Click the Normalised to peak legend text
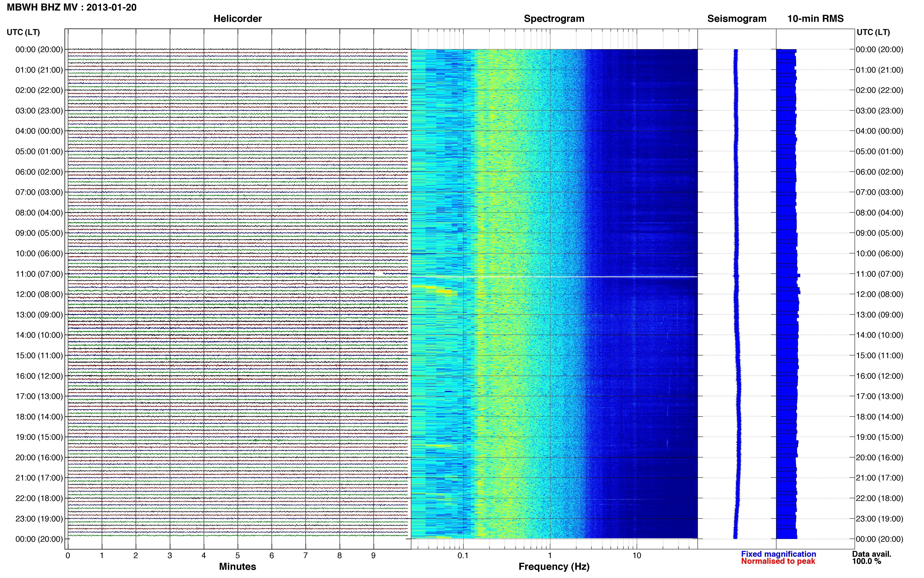 pyautogui.click(x=778, y=561)
